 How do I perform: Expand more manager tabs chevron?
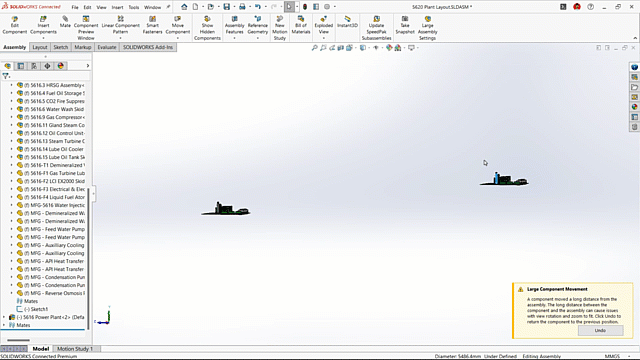pos(88,66)
